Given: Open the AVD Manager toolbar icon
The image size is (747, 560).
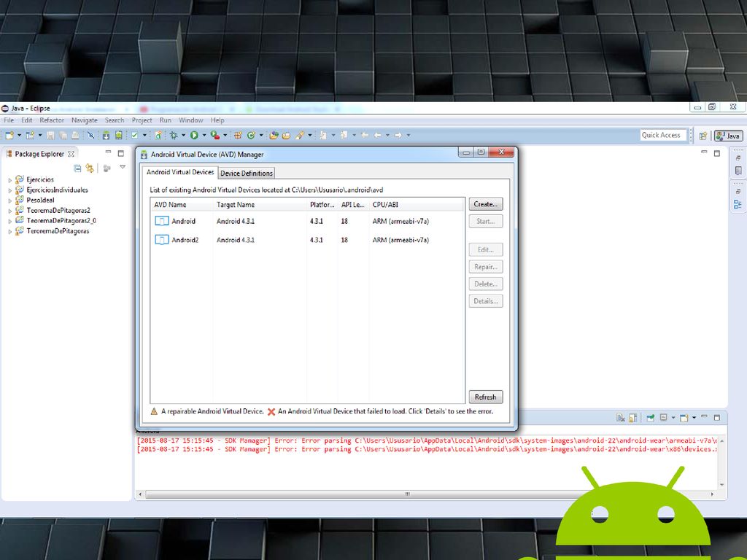Looking at the screenshot, I should pyautogui.click(x=119, y=135).
